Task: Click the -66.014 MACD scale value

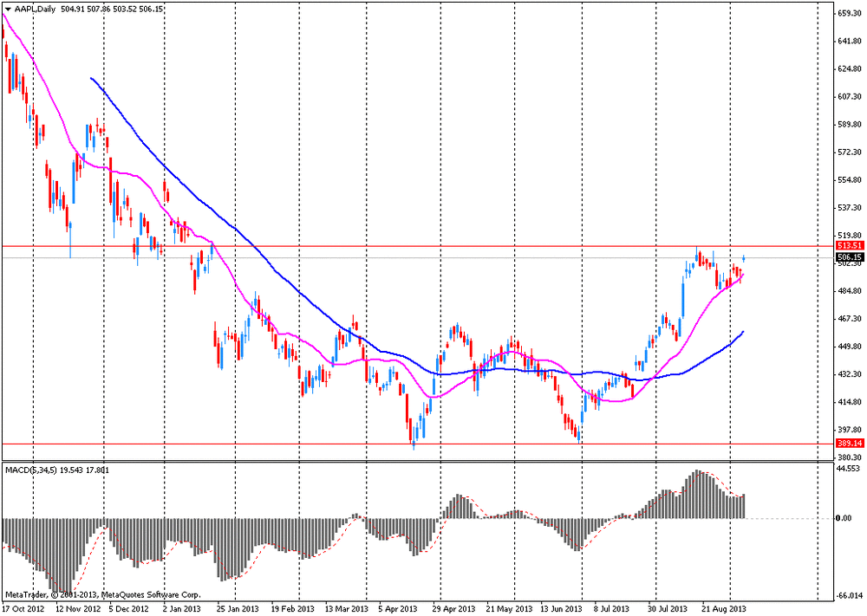Action: [850, 596]
